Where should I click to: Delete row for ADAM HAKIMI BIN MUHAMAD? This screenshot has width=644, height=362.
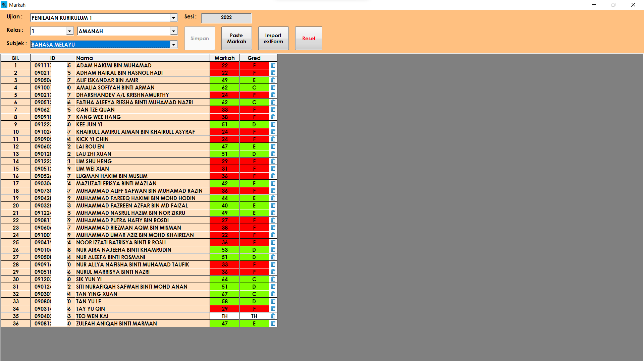tap(273, 65)
